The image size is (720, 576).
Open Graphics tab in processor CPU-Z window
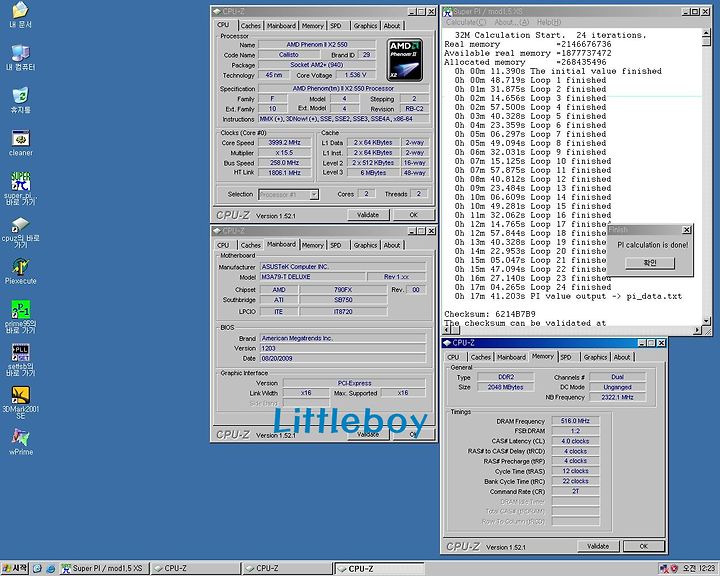click(366, 26)
